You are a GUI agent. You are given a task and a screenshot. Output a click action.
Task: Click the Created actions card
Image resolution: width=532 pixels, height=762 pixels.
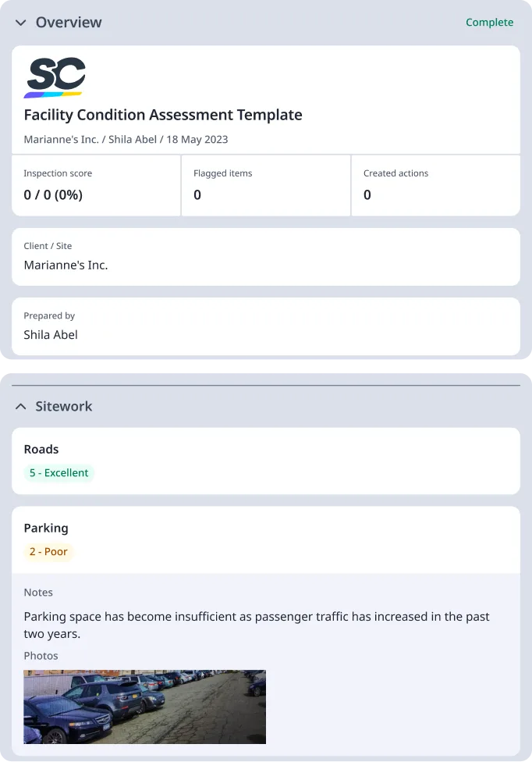point(435,185)
